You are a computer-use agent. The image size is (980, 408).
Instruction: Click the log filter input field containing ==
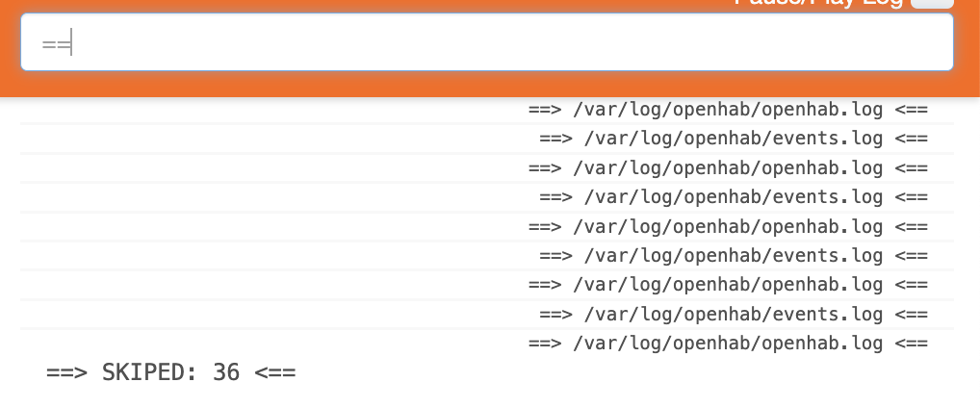point(487,42)
